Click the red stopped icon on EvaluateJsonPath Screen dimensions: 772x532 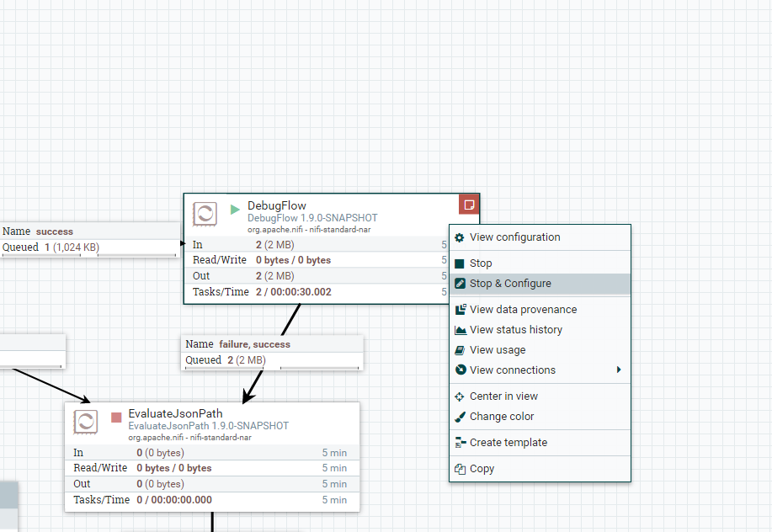tap(116, 418)
